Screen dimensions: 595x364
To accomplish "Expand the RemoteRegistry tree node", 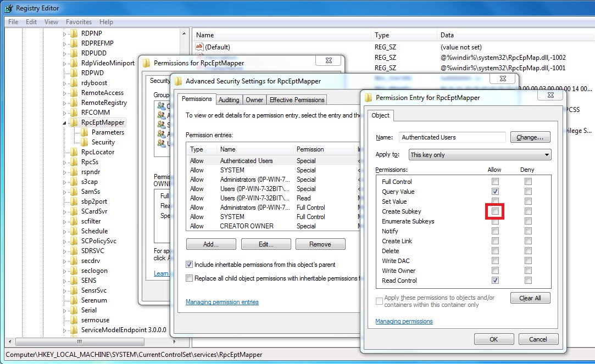I will coord(64,103).
